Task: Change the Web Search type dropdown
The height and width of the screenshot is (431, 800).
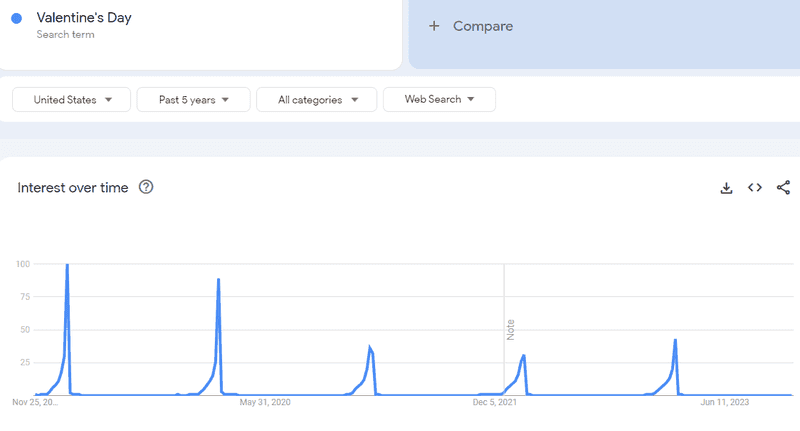Action: pyautogui.click(x=439, y=99)
